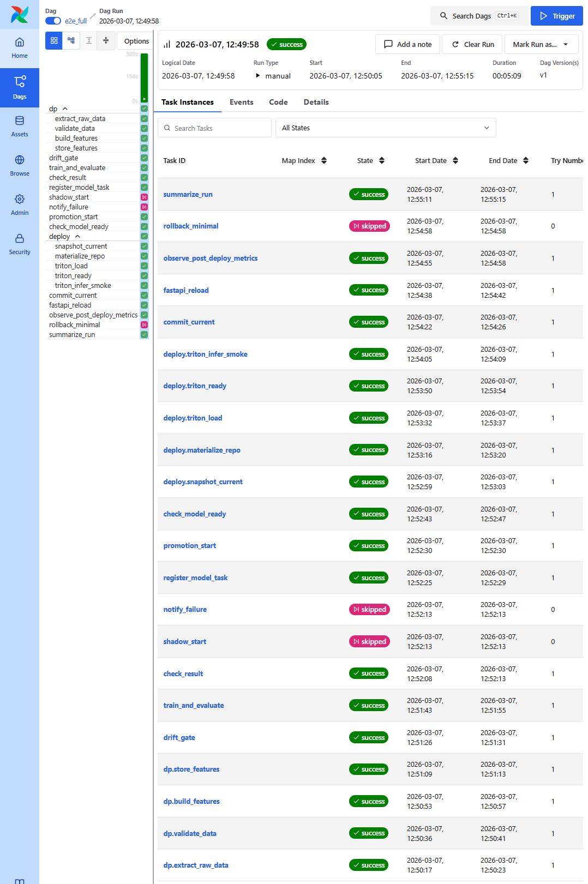Viewport: 588px width, 884px height.
Task: Switch to the graph view icon
Action: click(x=71, y=40)
